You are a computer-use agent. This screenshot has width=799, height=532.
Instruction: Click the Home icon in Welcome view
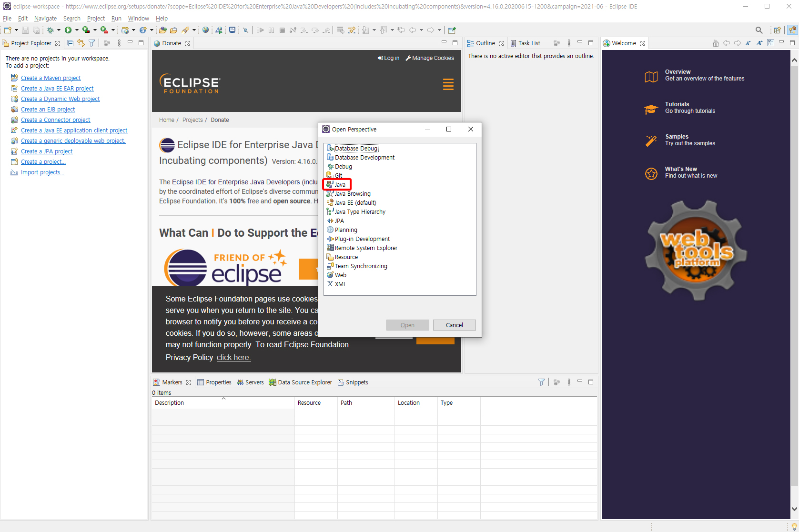pos(716,43)
